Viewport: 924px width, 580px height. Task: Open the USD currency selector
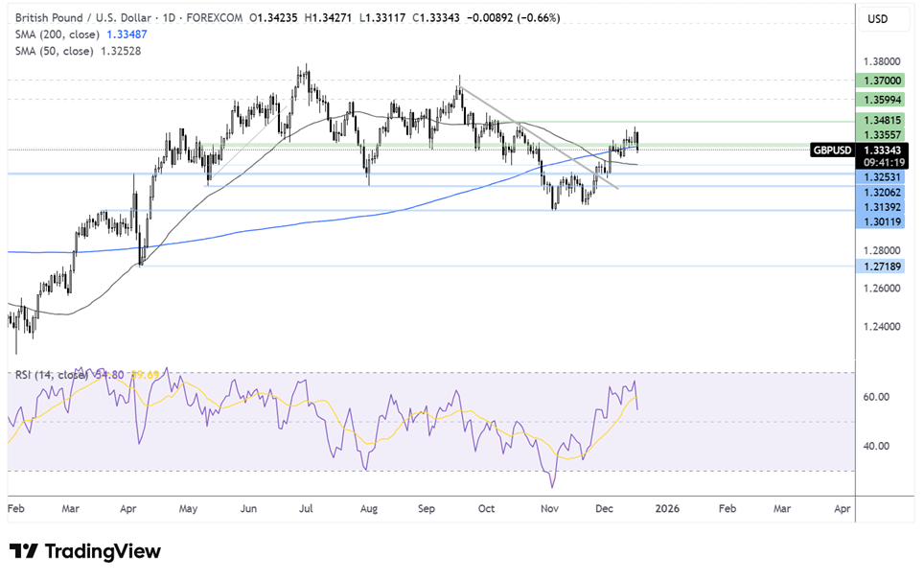[876, 18]
